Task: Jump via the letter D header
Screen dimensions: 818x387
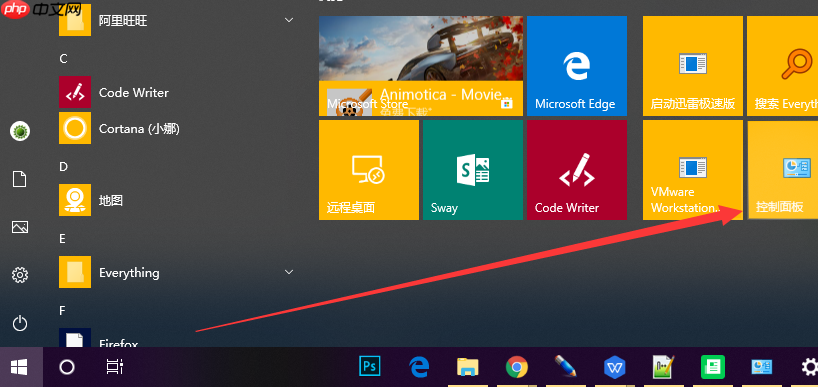Action: click(x=64, y=166)
